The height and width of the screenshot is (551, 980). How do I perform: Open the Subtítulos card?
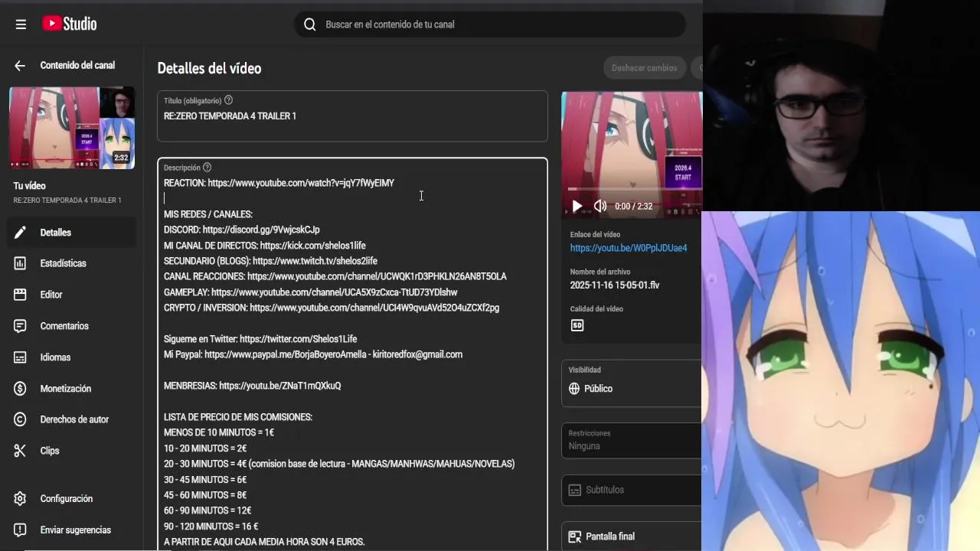coord(632,490)
